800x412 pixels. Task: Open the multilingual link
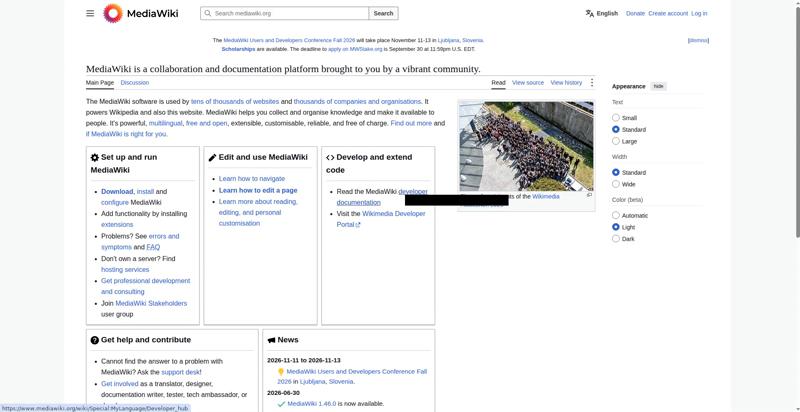pyautogui.click(x=165, y=123)
